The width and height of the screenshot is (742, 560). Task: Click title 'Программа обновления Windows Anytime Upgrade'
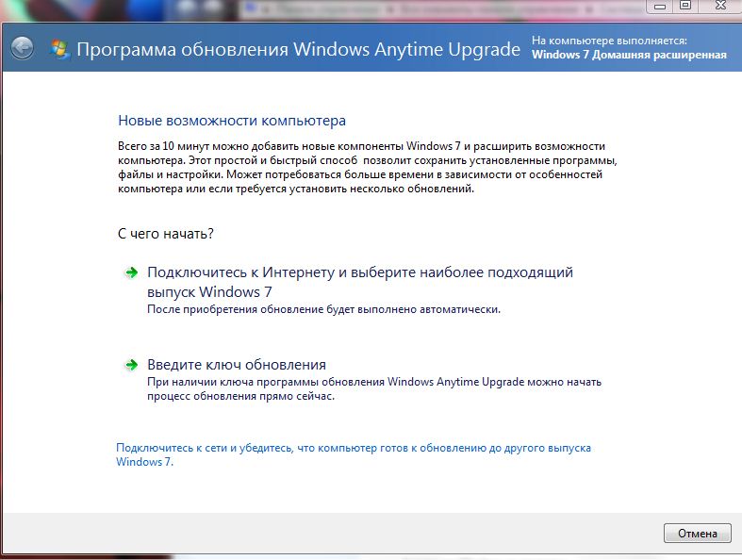[298, 49]
